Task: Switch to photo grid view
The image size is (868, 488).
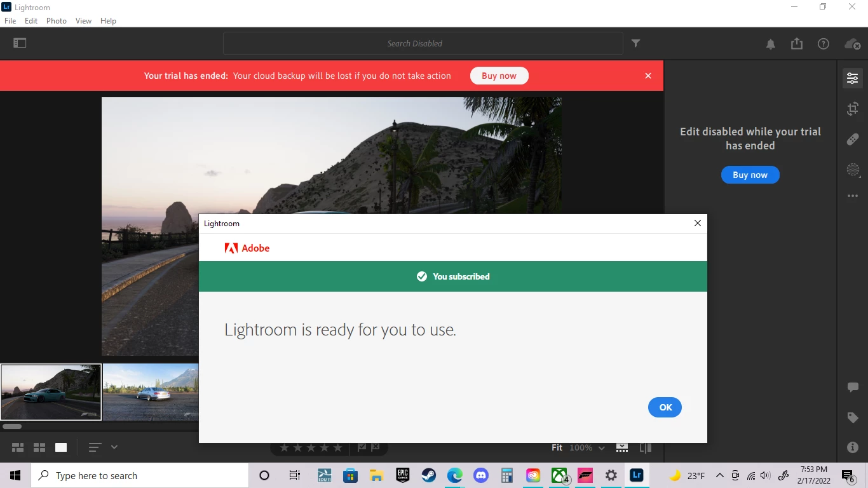Action: [x=18, y=447]
